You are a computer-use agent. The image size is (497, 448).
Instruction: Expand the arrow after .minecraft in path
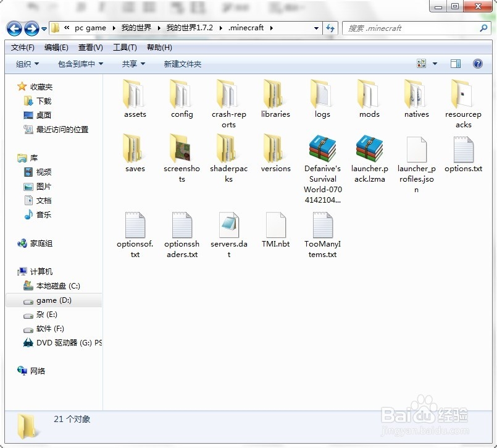271,28
